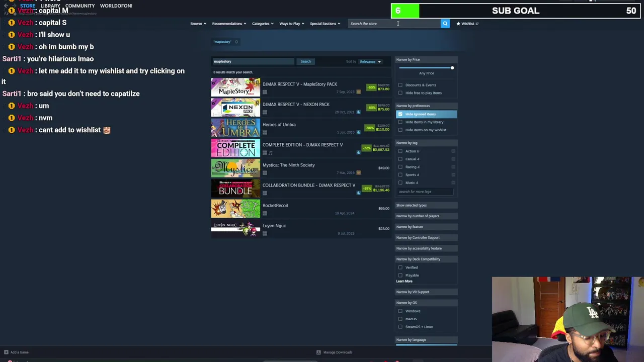This screenshot has width=644, height=362.
Task: Click the store search magnifier icon
Action: [445, 24]
